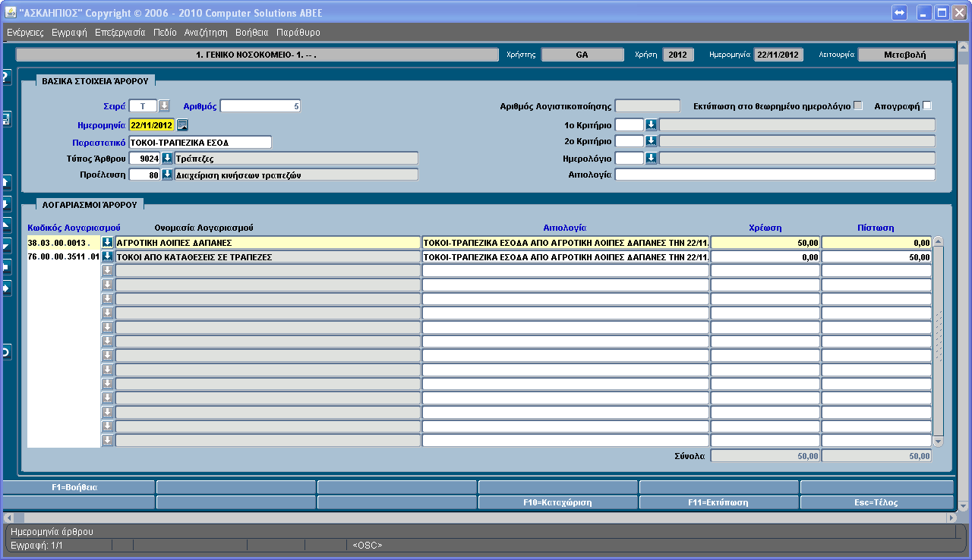Viewport: 972px width, 560px height.
Task: Click the Σειρά field showing T
Action: click(x=143, y=106)
